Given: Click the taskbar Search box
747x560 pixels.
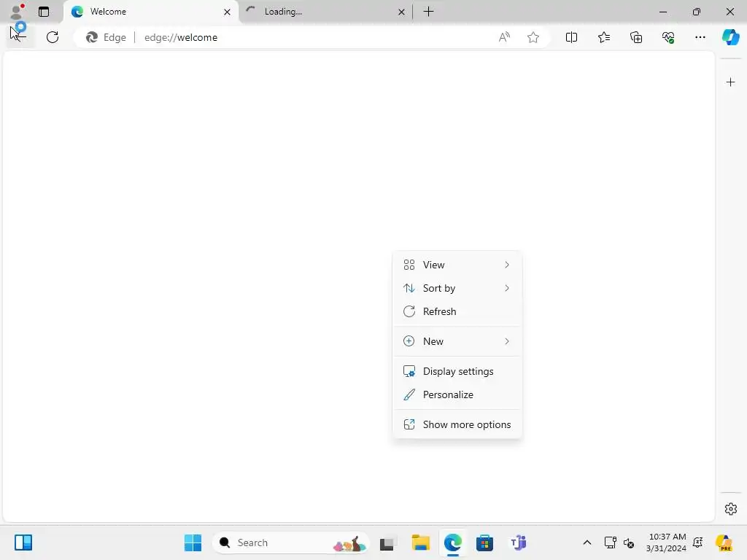Looking at the screenshot, I should [x=290, y=542].
